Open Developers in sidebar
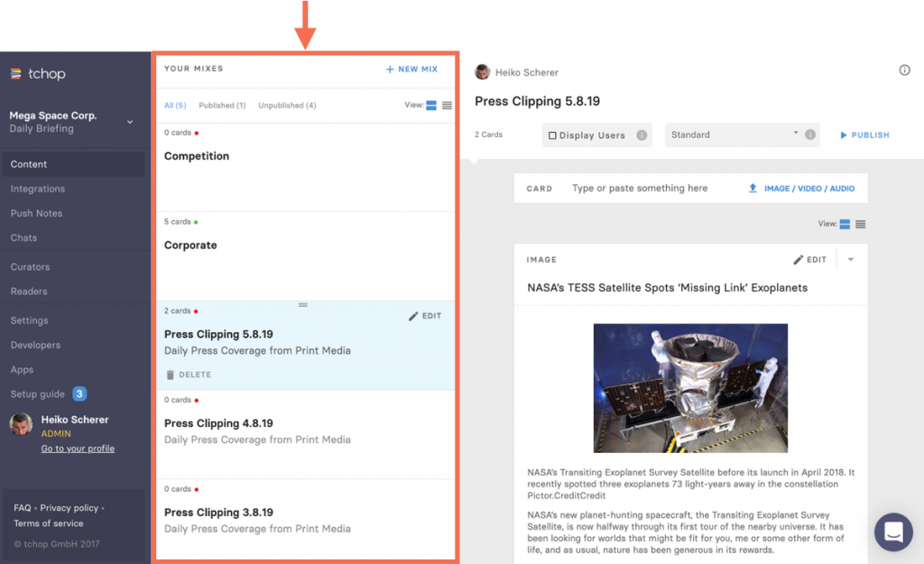This screenshot has height=564, width=924. [35, 346]
